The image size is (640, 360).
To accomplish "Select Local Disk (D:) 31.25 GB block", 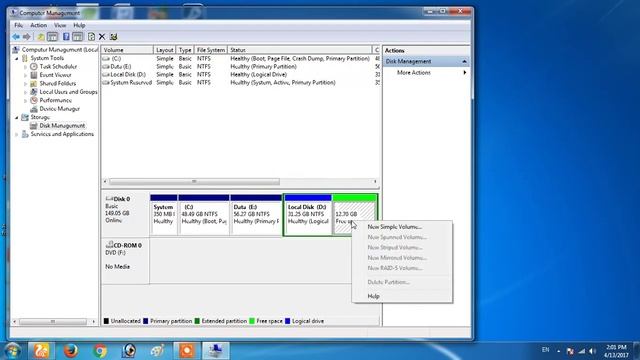I will [308, 215].
